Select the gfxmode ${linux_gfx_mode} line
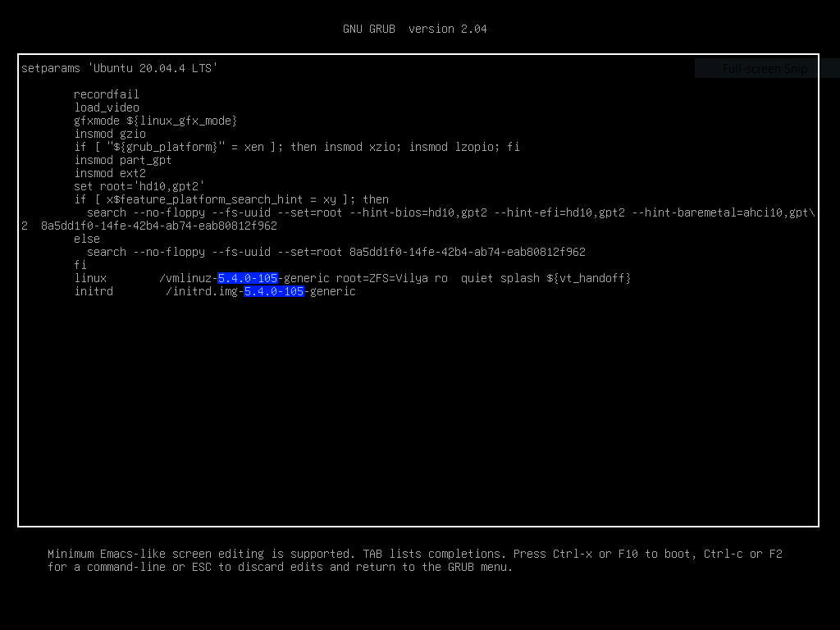The image size is (840, 630). click(155, 121)
